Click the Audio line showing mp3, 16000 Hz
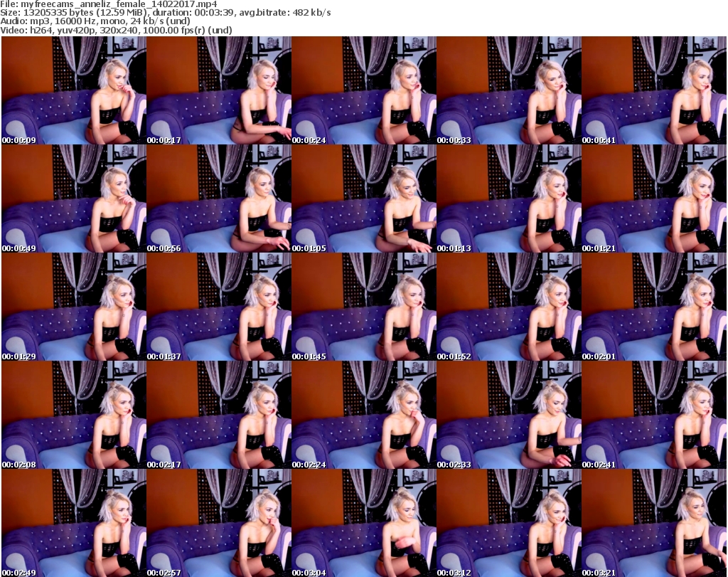728x577 pixels. click(95, 21)
